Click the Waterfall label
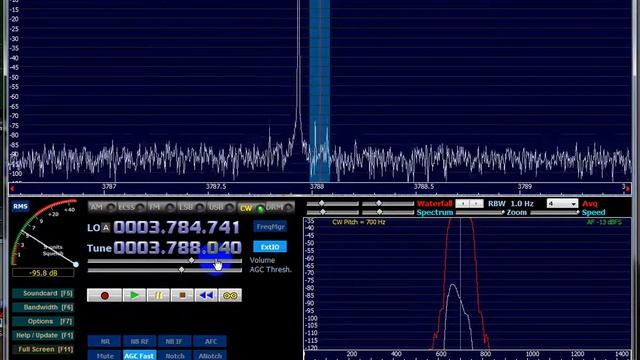Screen dimensions: 640x360 pos(435,203)
